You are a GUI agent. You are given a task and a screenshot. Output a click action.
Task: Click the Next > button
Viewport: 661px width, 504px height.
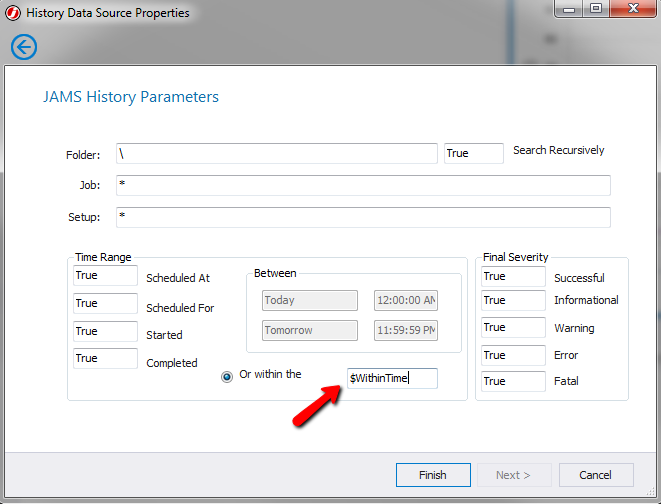click(x=514, y=475)
